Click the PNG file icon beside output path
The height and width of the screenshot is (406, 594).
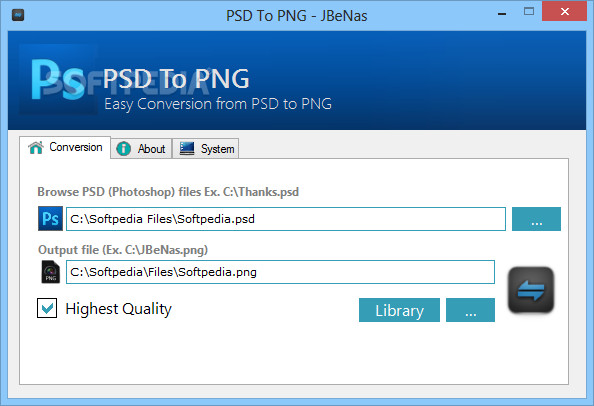tap(50, 272)
